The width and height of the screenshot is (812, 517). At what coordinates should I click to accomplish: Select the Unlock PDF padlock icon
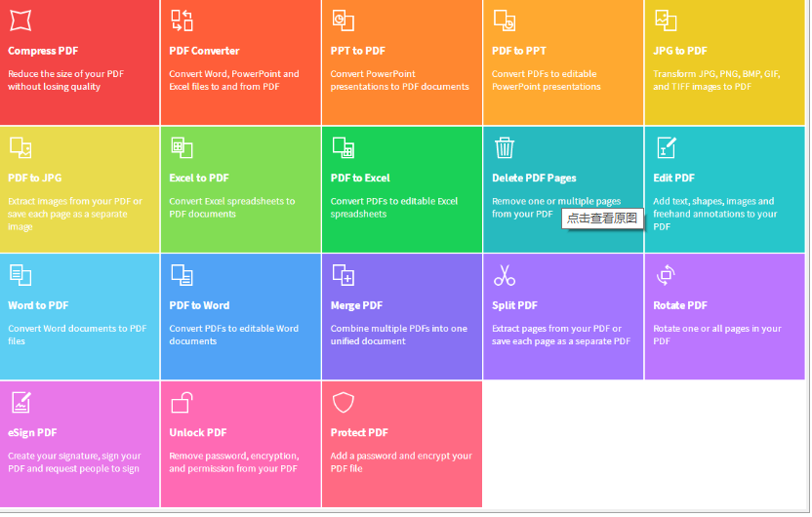point(182,402)
